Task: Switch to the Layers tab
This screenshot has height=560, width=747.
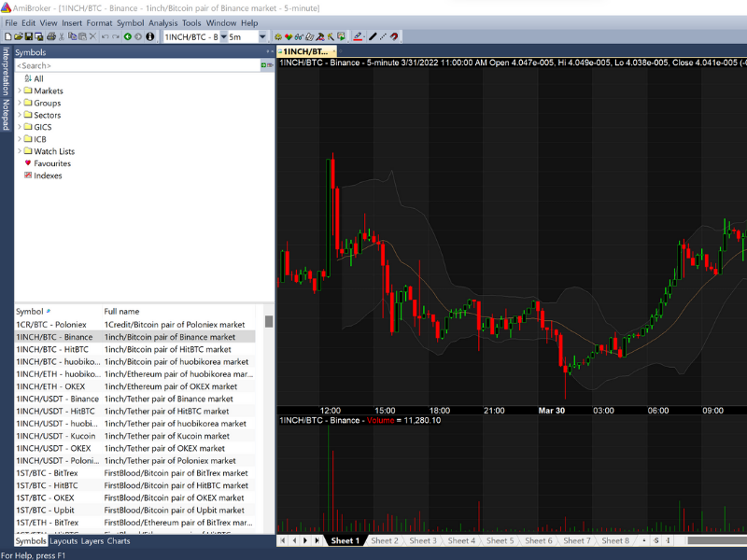Action: click(92, 541)
